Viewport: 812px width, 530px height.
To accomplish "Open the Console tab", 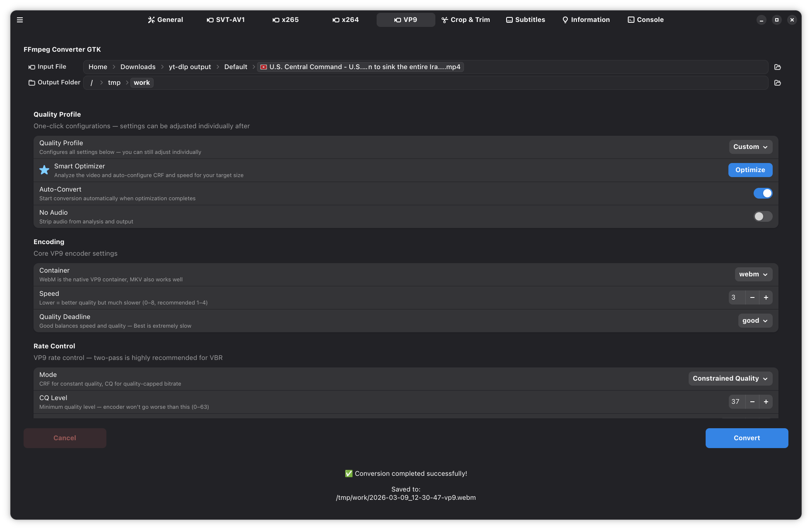I will coord(646,20).
